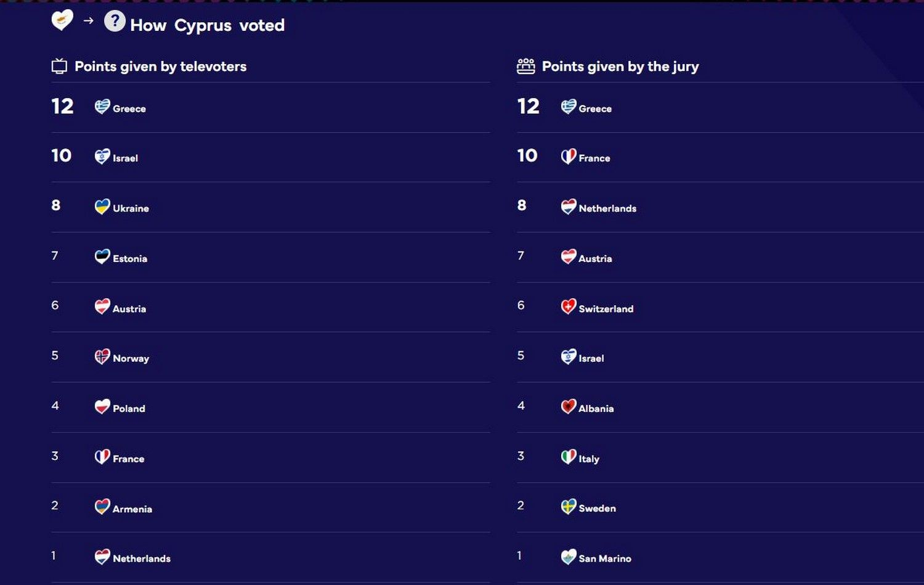This screenshot has width=924, height=585.
Task: Select Israel with 10 televote points
Action: 125,158
